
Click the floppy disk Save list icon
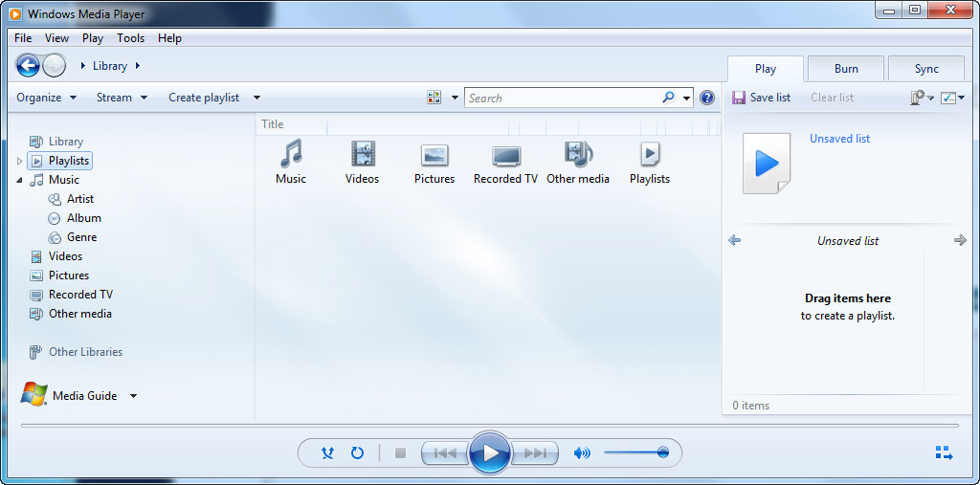coord(739,98)
